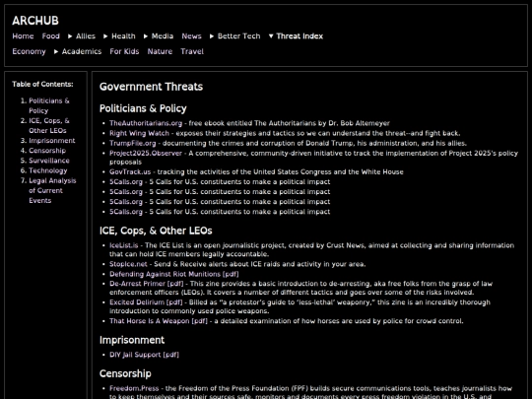Open the Right Wing Watch link

point(139,133)
